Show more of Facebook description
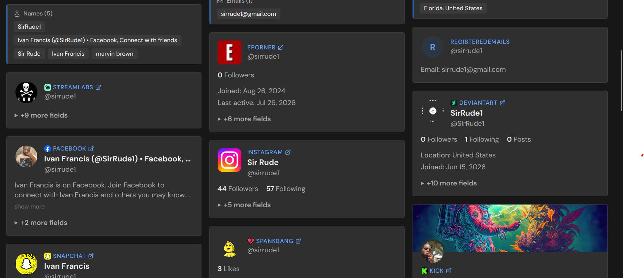Screen dimensions: 644x278 [30, 207]
